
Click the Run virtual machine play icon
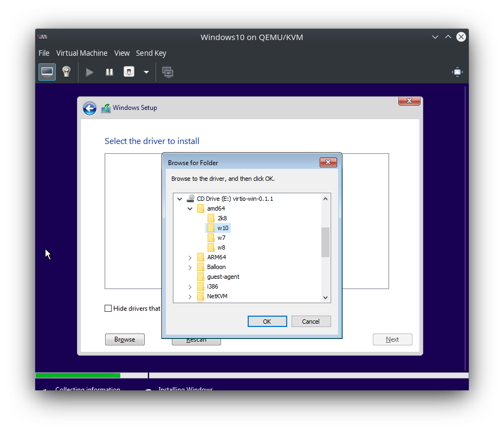pos(89,72)
